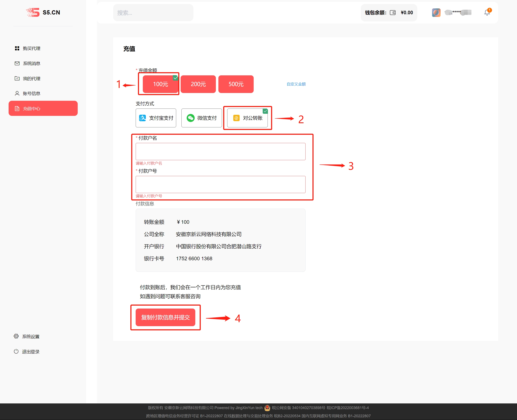Screen dimensions: 517x420
Task: Click the notification bell icon
Action: (x=487, y=13)
